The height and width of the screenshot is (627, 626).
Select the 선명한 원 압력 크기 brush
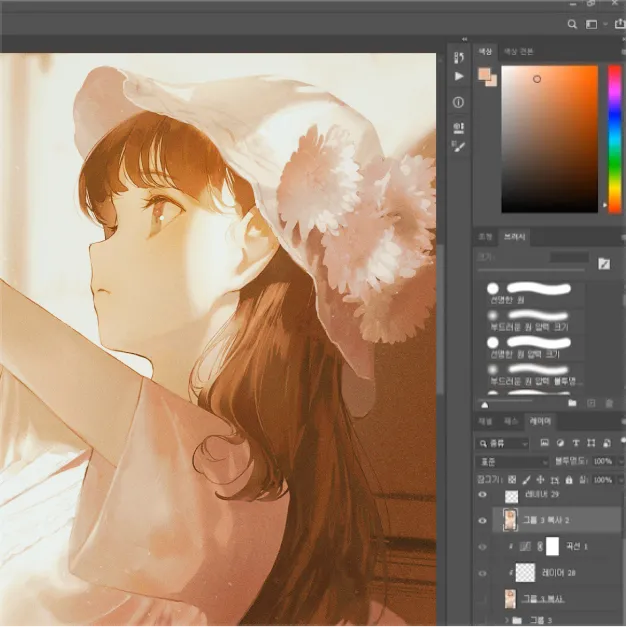[533, 347]
